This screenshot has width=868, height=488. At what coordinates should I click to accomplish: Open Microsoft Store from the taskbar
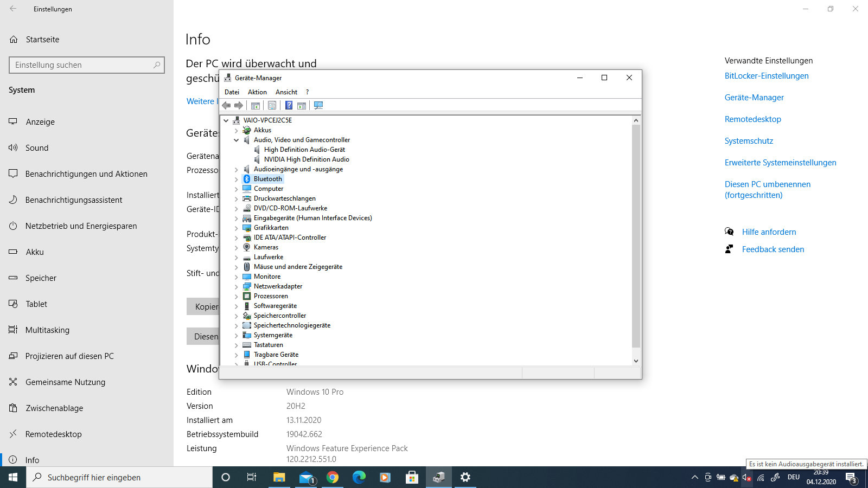tap(412, 477)
